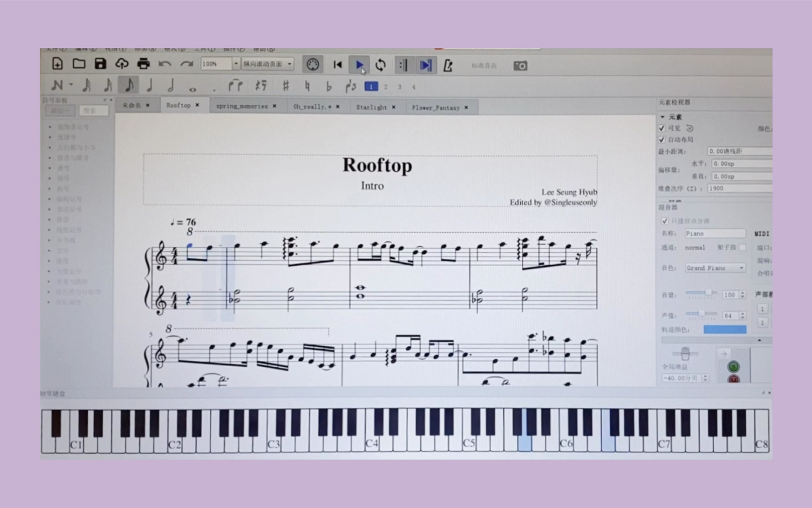This screenshot has height=508, width=812.
Task: Select voice 4
Action: coord(413,88)
